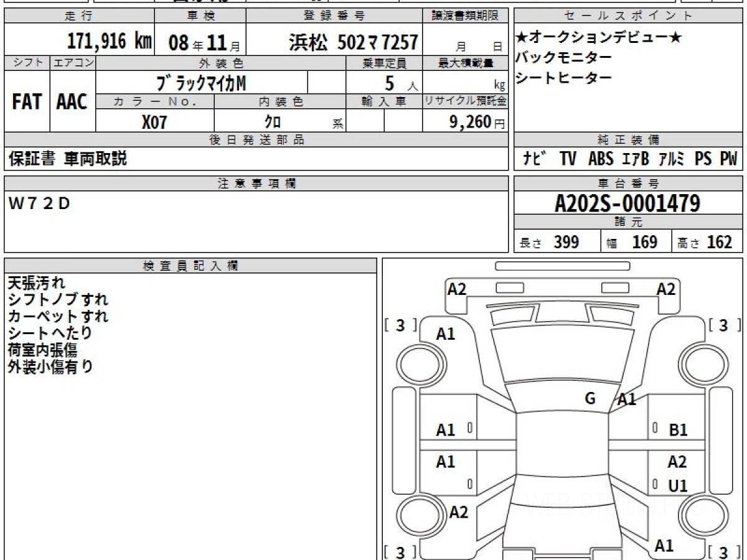
Task: Select the registration number 浜松 502マ7257
Action: click(353, 42)
